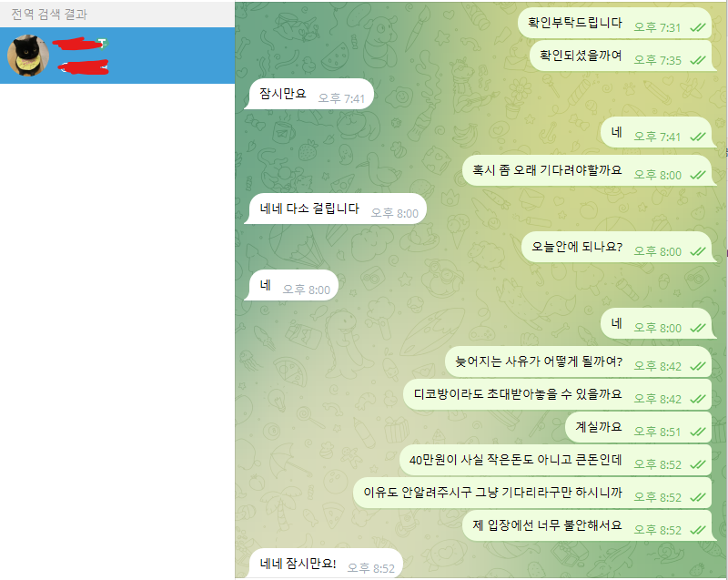Viewport: 728px width, 580px height.
Task: Select the 이유도 안알려주시구 message bubble
Action: 532,493
